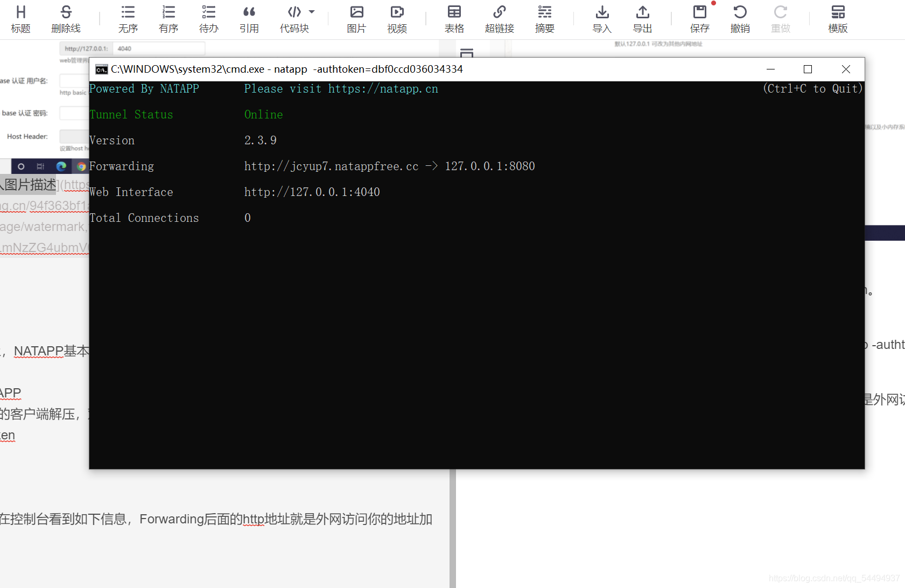Add article summary with 摘要 icon
The width and height of the screenshot is (905, 588).
(x=545, y=19)
